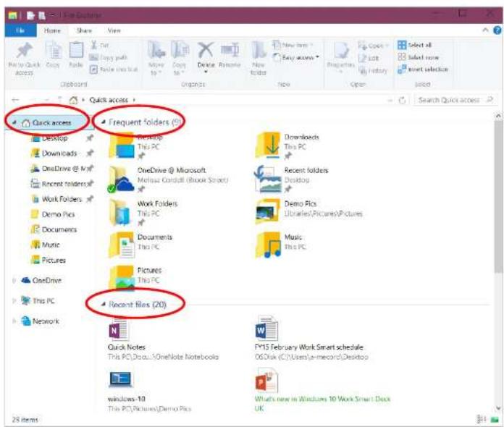This screenshot has width=504, height=427.
Task: Click Pictures folder icon in main pane
Action: (x=122, y=278)
